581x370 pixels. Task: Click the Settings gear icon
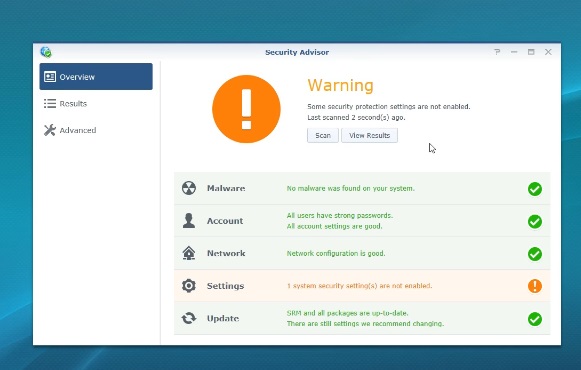[189, 286]
